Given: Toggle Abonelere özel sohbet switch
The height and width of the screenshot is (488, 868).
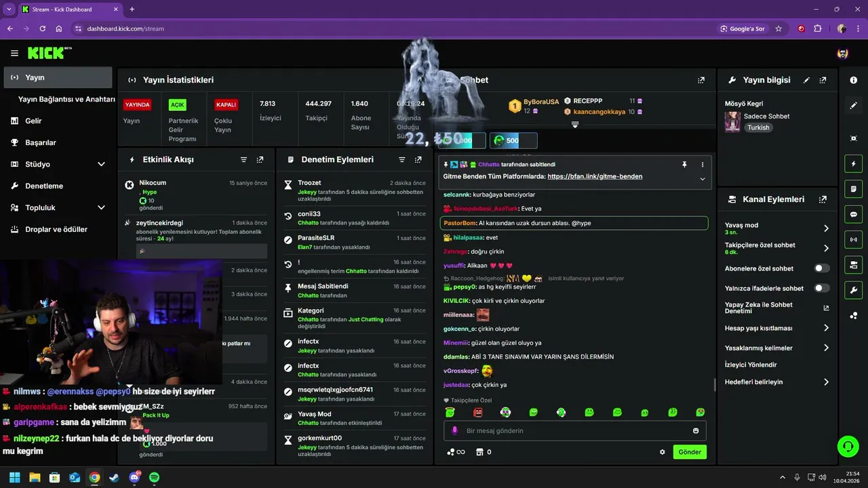Looking at the screenshot, I should coord(822,268).
